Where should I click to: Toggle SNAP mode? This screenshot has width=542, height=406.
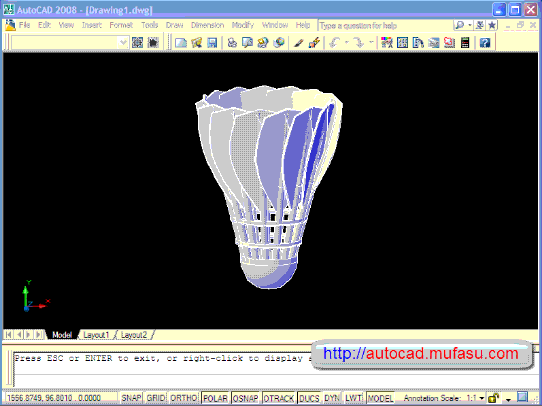[x=131, y=398]
